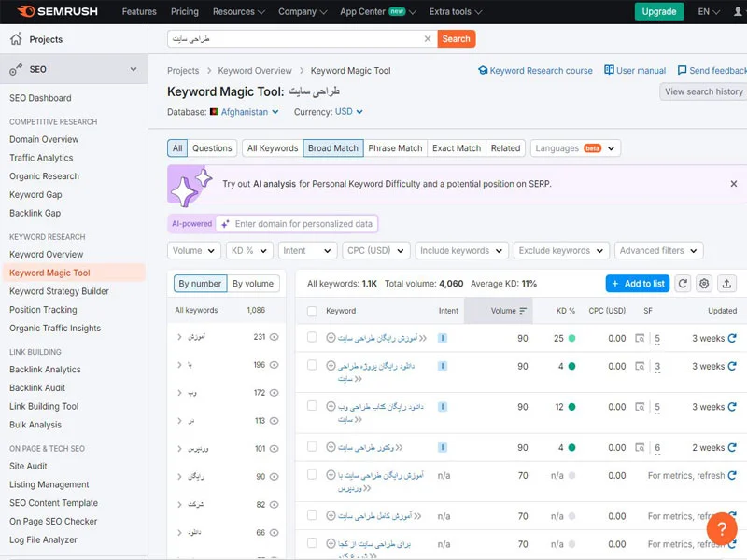Viewport: 747px width, 560px height.
Task: Toggle eye icon for the 113 keyword group
Action: coord(274,421)
